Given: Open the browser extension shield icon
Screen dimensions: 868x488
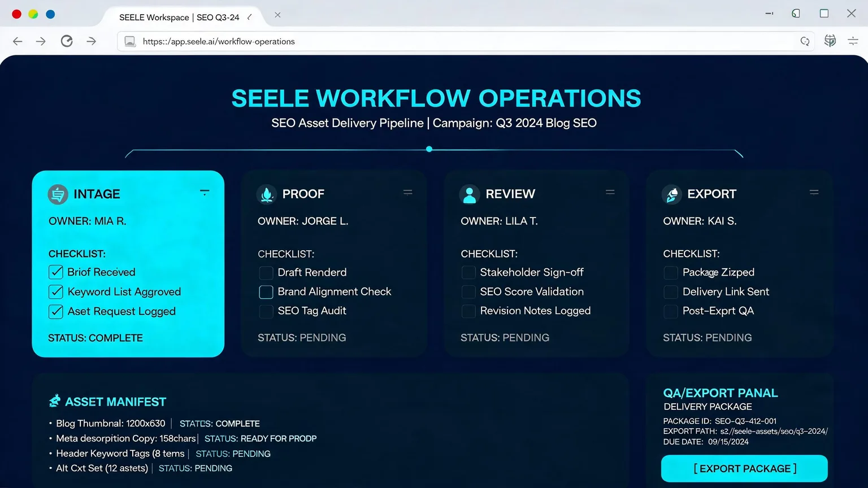Looking at the screenshot, I should tap(830, 41).
